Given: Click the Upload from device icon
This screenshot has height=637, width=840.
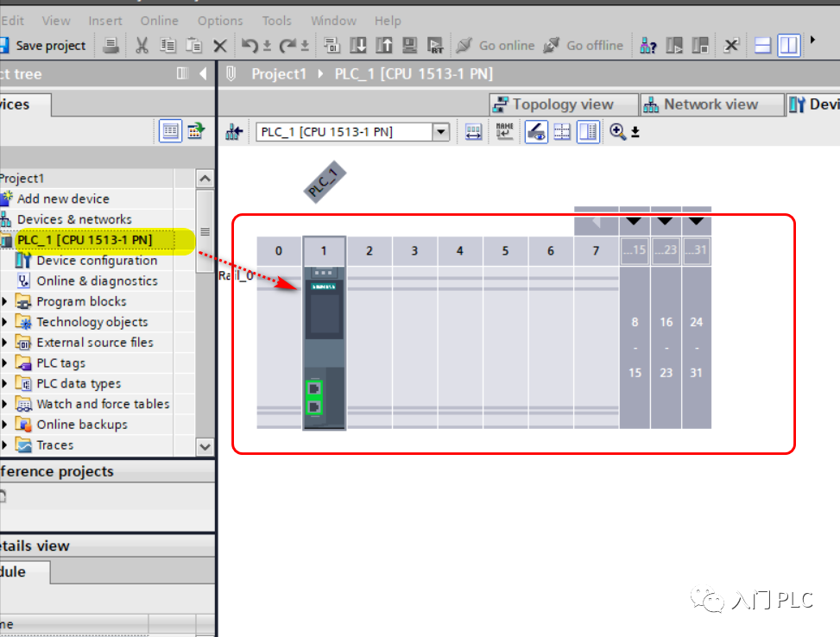Looking at the screenshot, I should tap(383, 46).
